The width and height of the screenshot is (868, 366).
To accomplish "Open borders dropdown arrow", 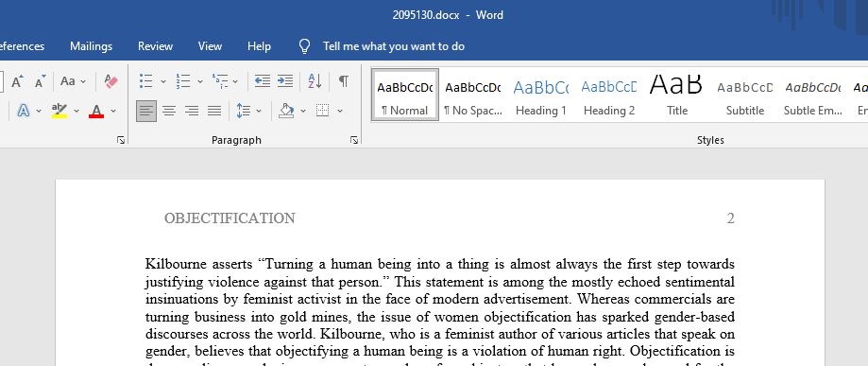I will click(x=340, y=111).
